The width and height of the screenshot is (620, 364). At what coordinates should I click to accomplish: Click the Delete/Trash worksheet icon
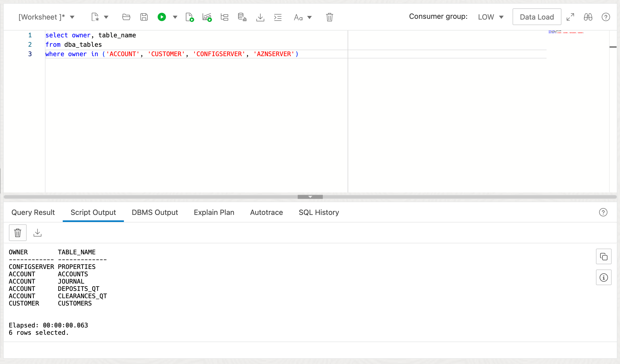point(330,17)
